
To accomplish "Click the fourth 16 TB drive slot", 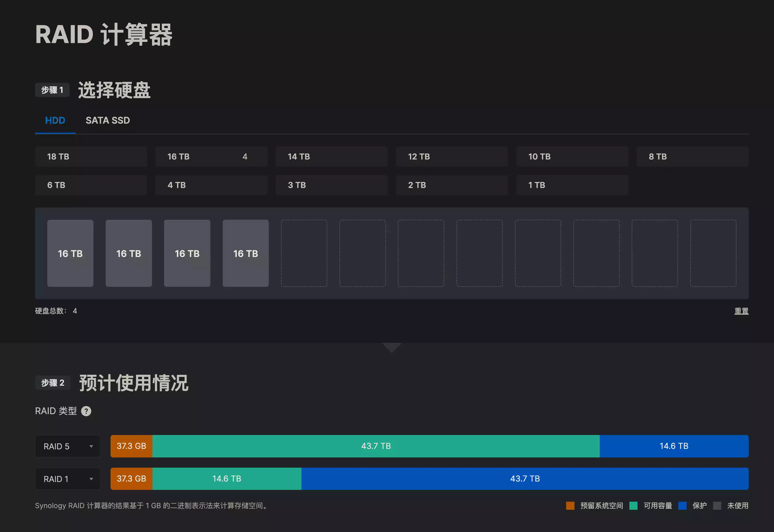I will [246, 253].
